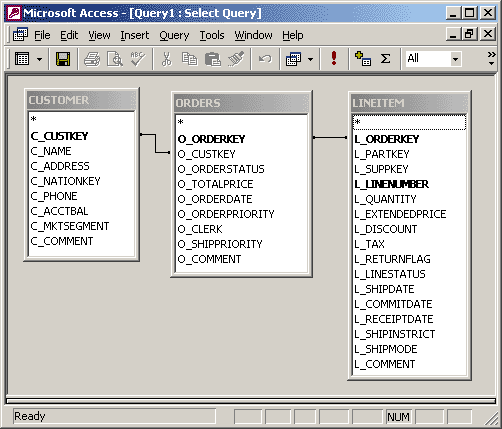Viewport: 502px width, 429px height.
Task: Click the Copy icon
Action: (189, 59)
